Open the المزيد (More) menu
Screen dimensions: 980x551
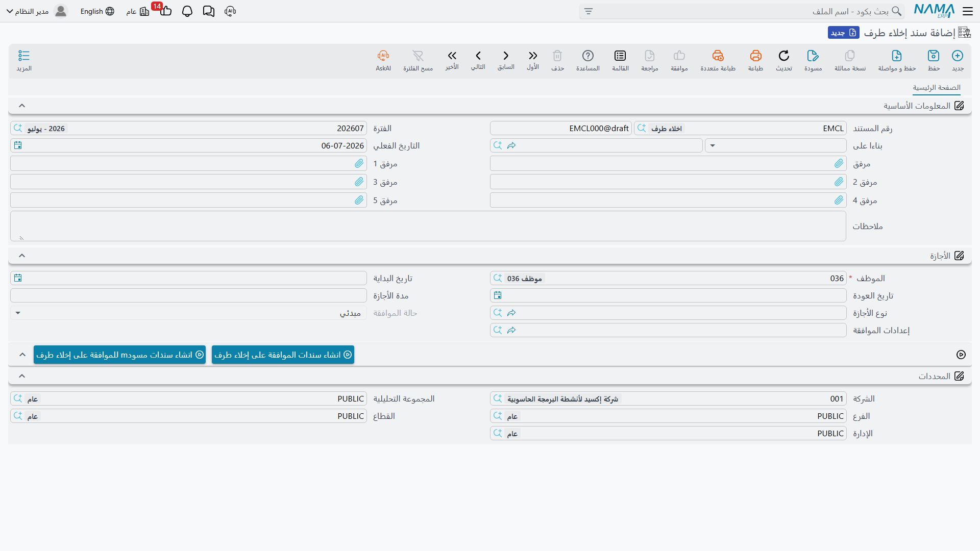[24, 60]
